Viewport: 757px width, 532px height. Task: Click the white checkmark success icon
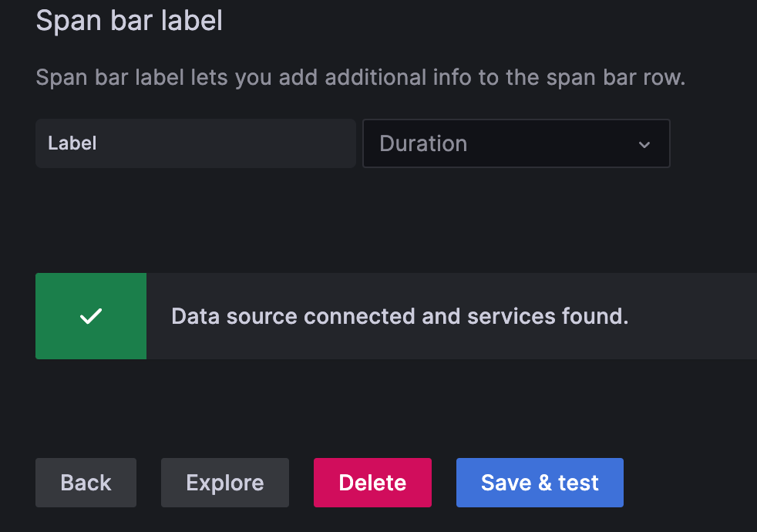coord(91,316)
